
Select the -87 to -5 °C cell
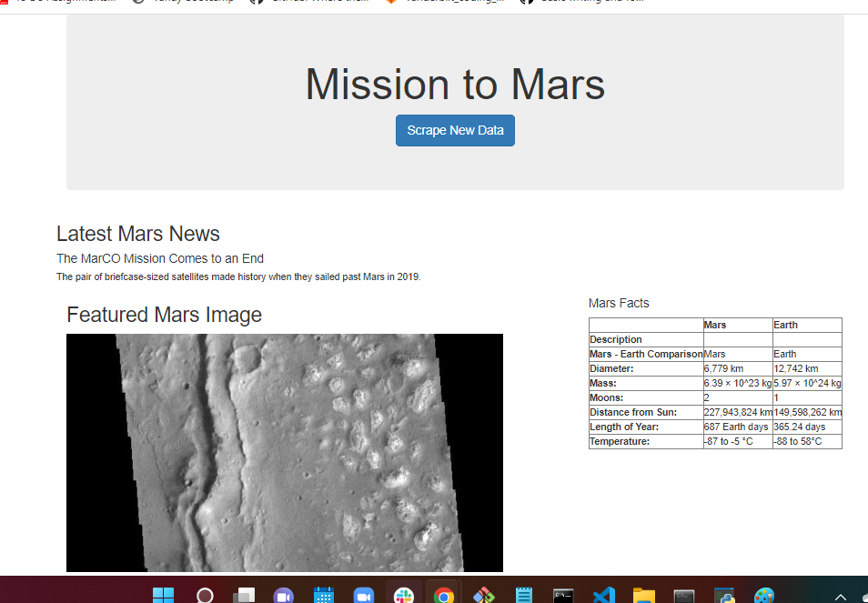click(738, 441)
